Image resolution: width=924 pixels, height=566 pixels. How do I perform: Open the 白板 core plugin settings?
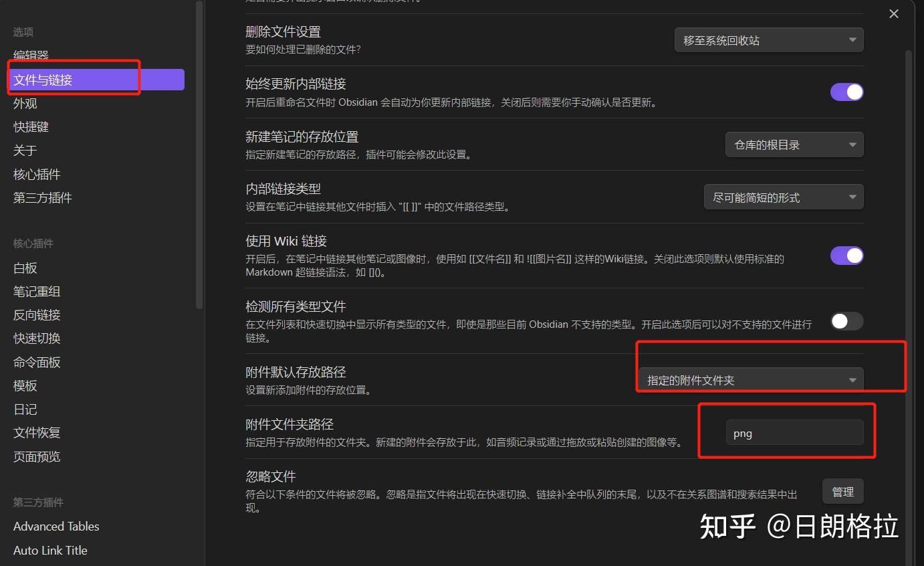tap(25, 268)
